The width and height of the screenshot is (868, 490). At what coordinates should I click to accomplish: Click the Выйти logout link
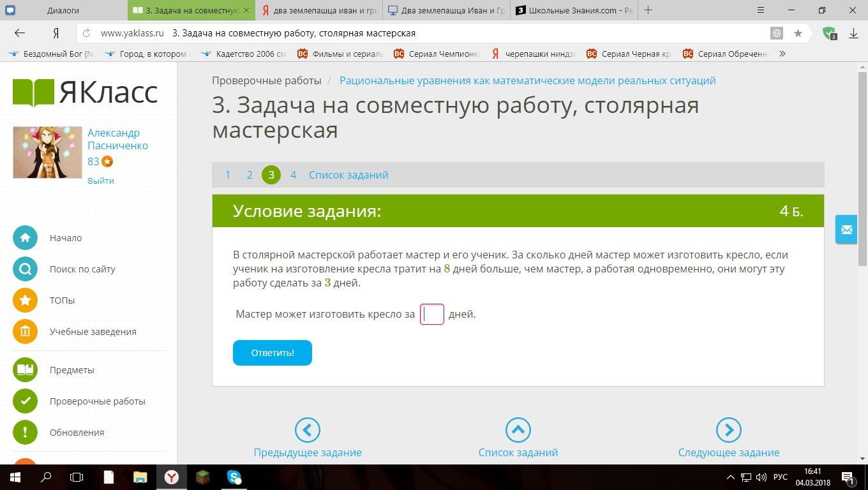pyautogui.click(x=101, y=181)
